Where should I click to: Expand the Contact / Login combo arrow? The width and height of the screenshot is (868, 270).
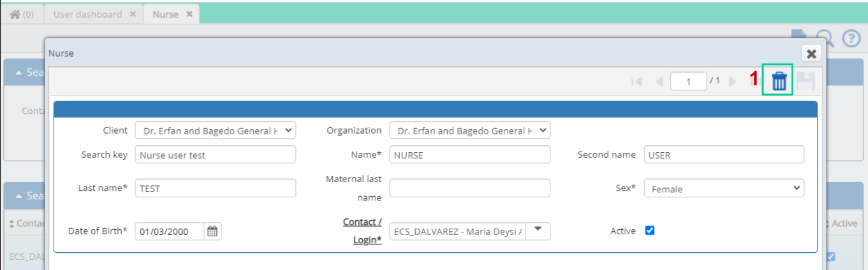(x=538, y=231)
